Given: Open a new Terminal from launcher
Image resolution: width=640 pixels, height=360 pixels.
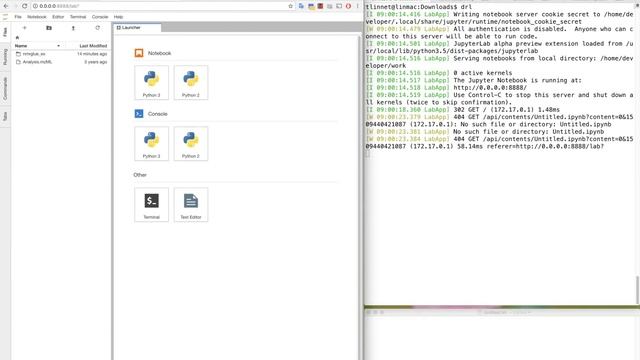Looking at the screenshot, I should pos(151,205).
